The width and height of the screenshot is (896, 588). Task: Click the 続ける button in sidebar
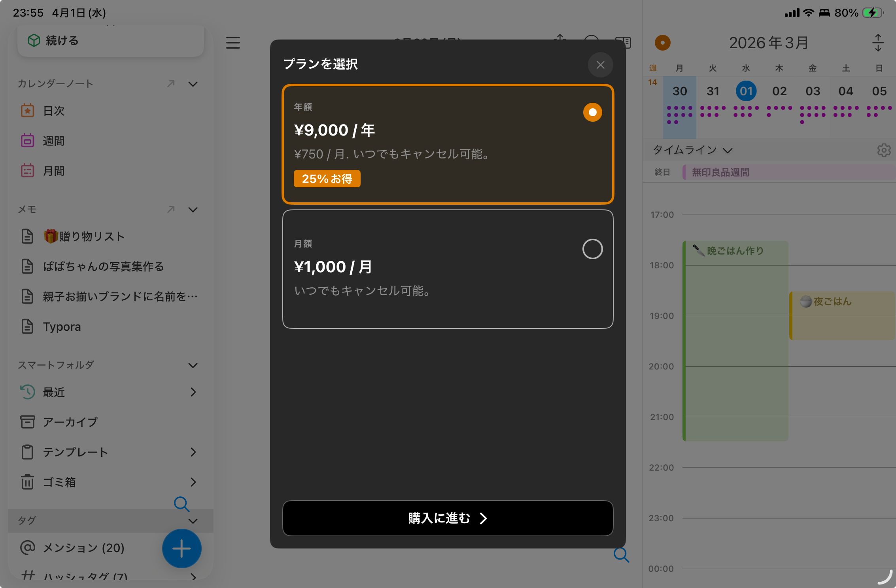point(111,41)
